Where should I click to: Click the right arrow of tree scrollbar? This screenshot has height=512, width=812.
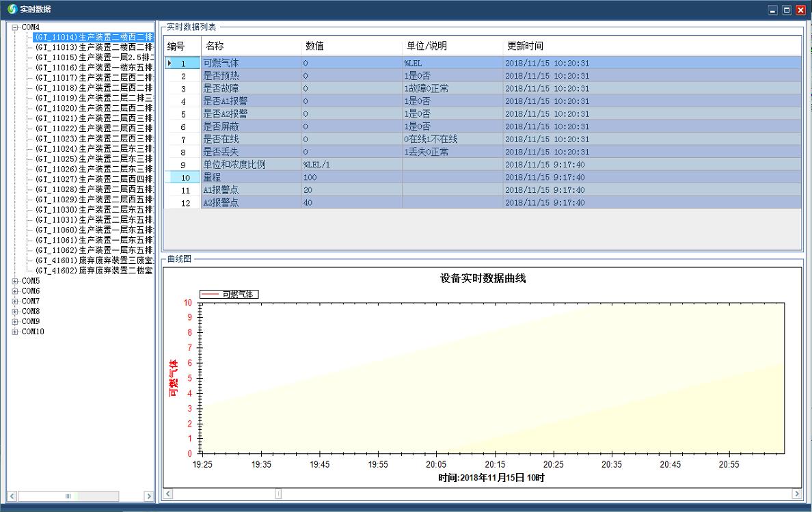click(x=148, y=496)
